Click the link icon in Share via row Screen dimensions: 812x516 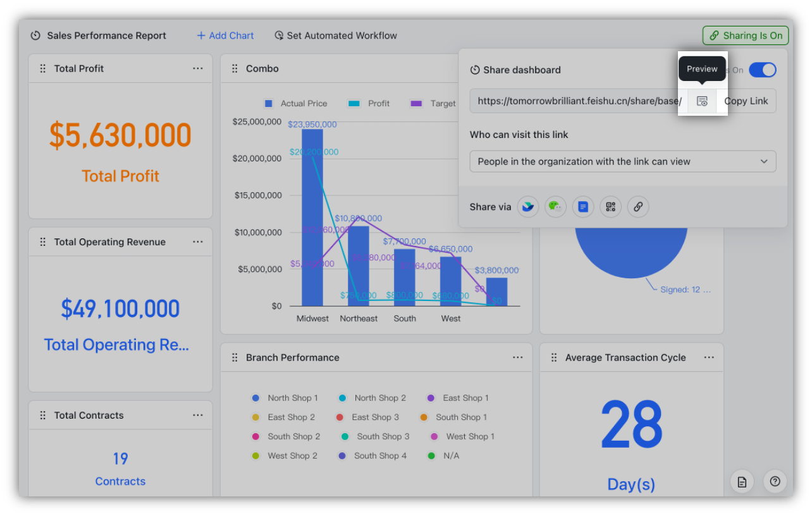(637, 207)
